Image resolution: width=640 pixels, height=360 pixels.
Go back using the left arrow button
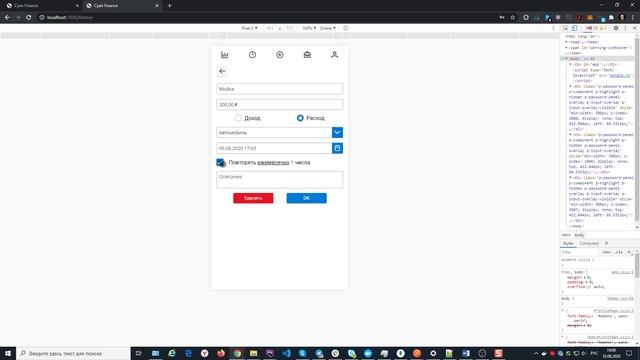pyautogui.click(x=222, y=71)
